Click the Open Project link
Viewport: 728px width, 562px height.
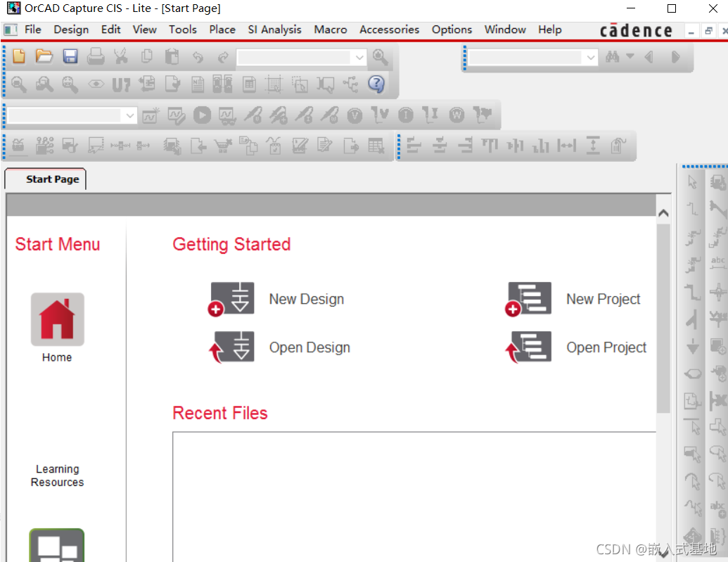[606, 347]
